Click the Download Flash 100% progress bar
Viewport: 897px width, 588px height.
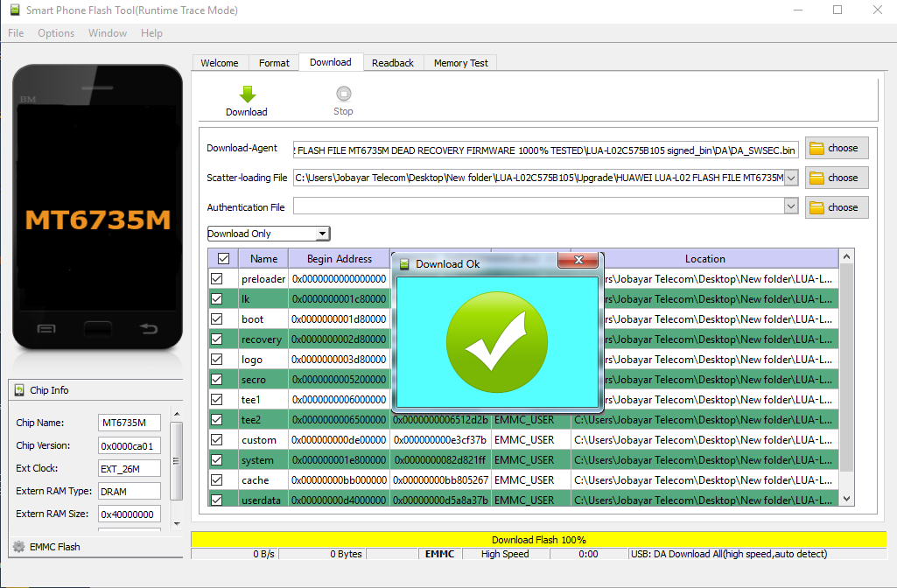click(536, 539)
